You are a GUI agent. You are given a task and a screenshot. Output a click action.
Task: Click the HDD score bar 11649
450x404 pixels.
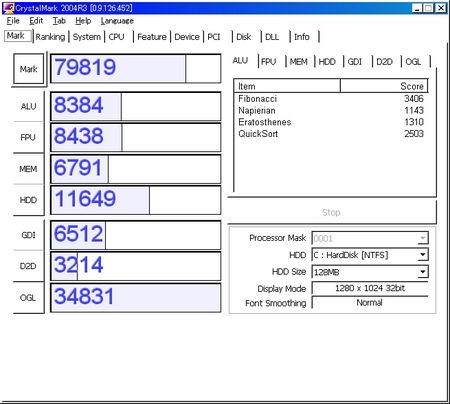[x=136, y=200]
